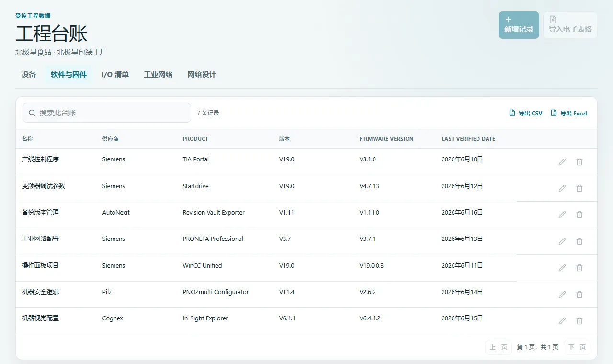Image resolution: width=613 pixels, height=364 pixels.
Task: Click the 导入电子表格 import button
Action: coord(570,25)
